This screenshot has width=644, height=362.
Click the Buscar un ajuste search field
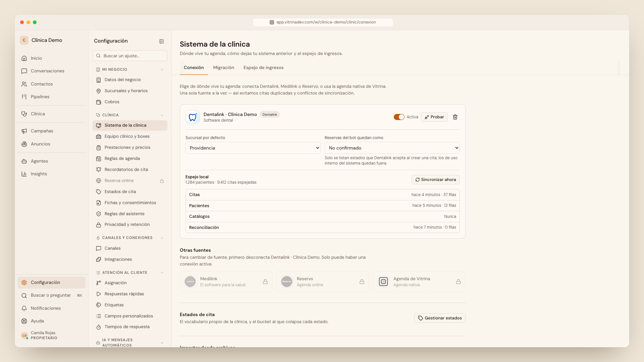pyautogui.click(x=130, y=56)
